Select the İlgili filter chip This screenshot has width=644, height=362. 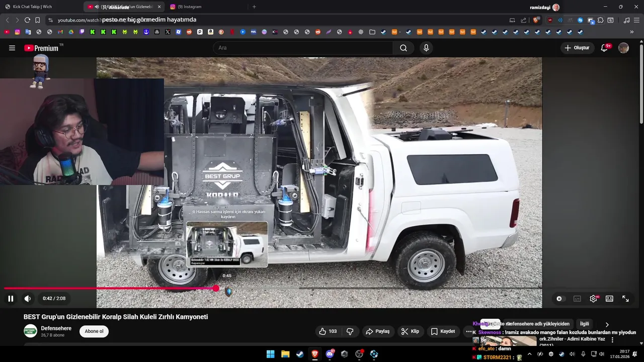click(584, 324)
